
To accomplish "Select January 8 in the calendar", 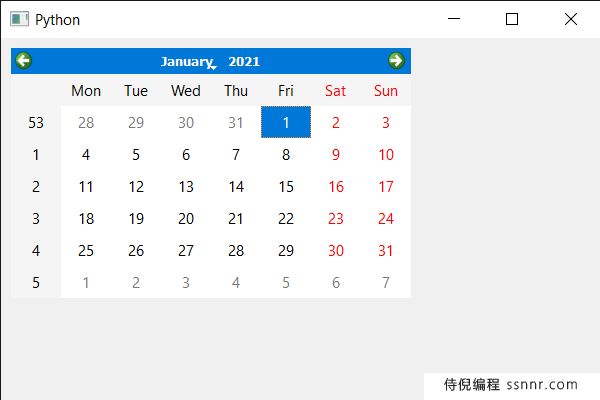I will point(286,154).
